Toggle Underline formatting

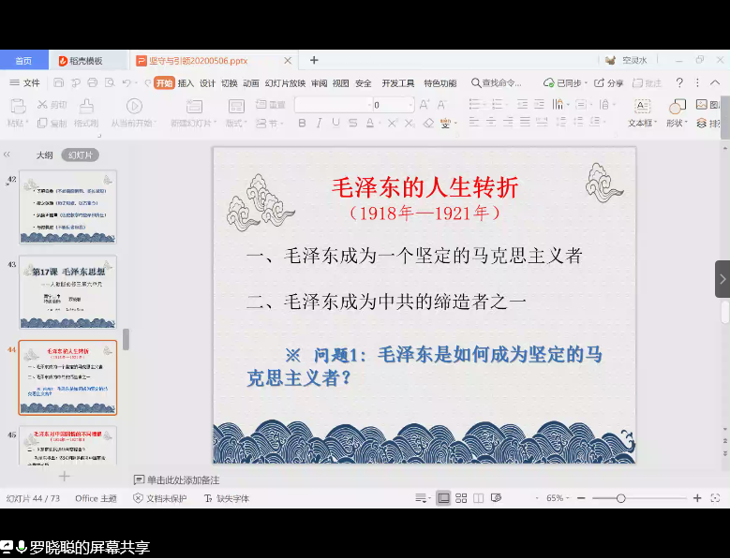(335, 123)
